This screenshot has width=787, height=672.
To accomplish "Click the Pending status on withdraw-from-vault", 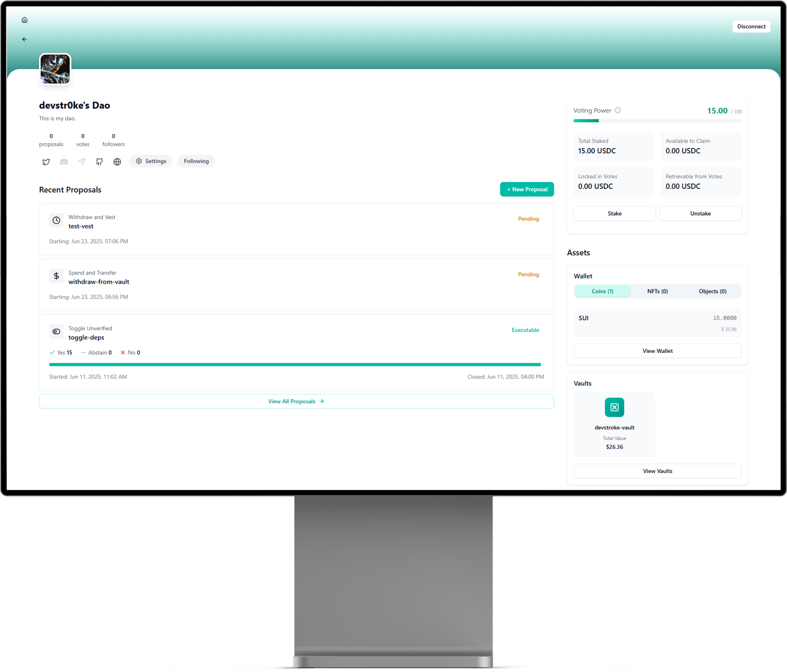I will coord(528,274).
